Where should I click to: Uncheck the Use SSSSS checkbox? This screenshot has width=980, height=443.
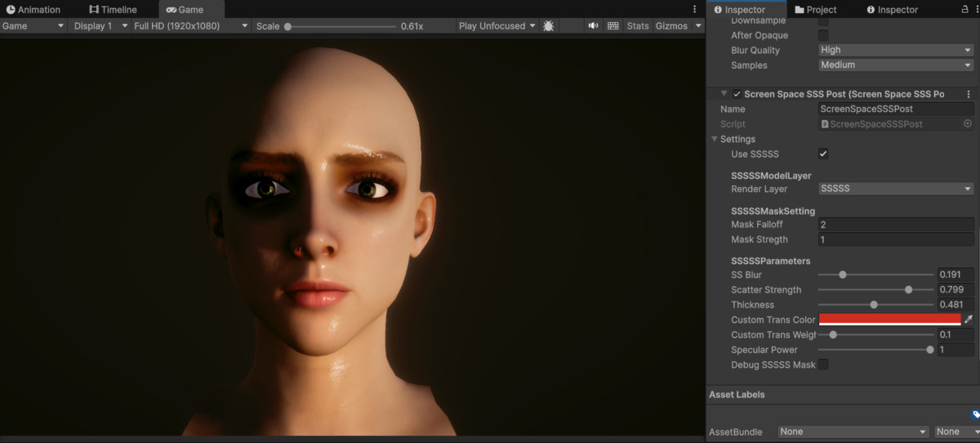coord(823,154)
